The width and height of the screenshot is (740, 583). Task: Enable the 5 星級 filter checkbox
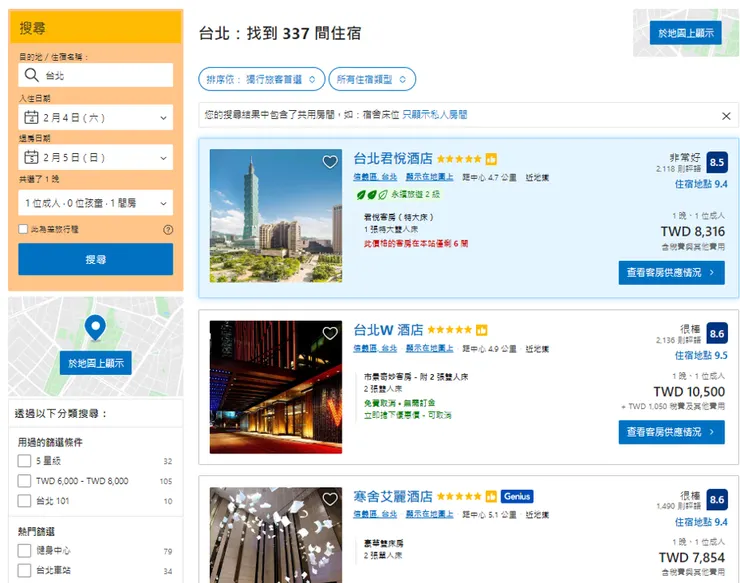point(24,461)
